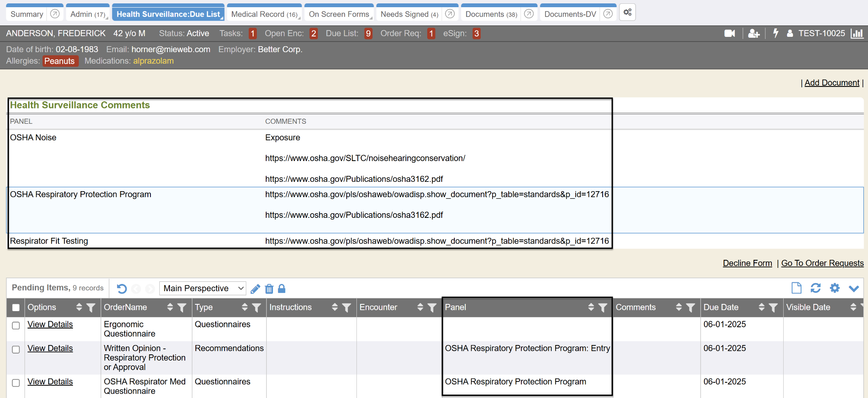Open the Needs Signed tab
The width and height of the screenshot is (868, 398).
(x=409, y=14)
